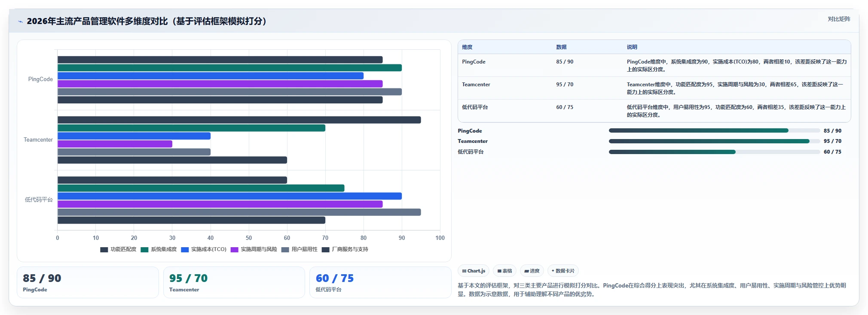
Task: Select the PingCode cell in the table
Action: tap(474, 62)
